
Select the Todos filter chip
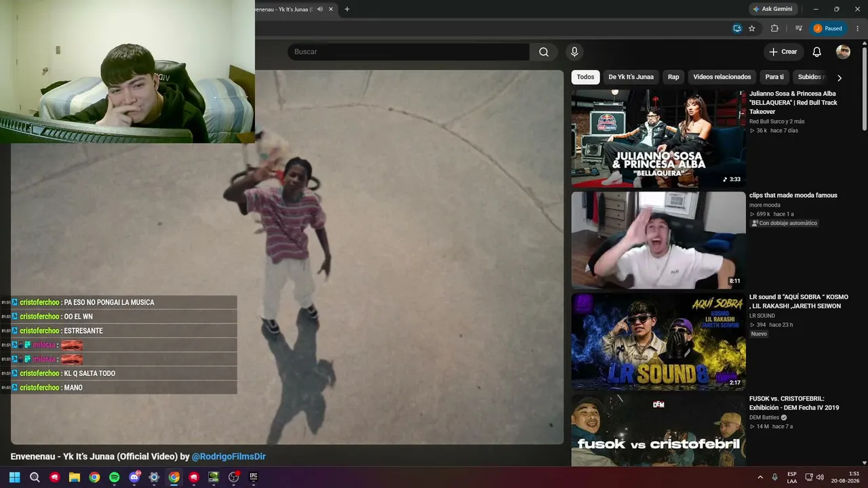585,77
